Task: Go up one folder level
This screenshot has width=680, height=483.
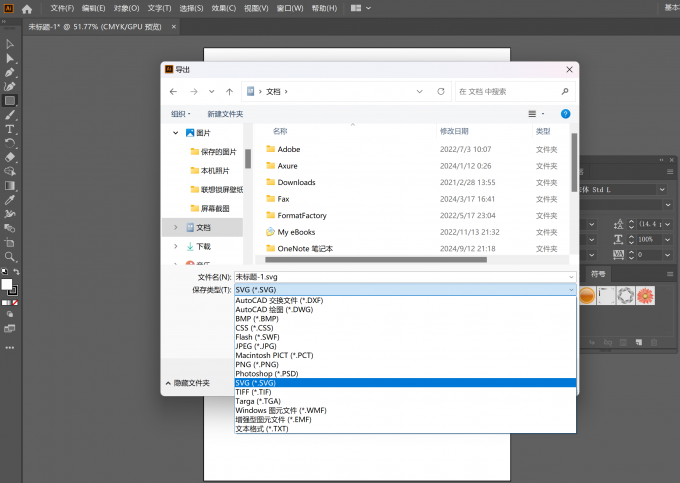Action: [229, 91]
